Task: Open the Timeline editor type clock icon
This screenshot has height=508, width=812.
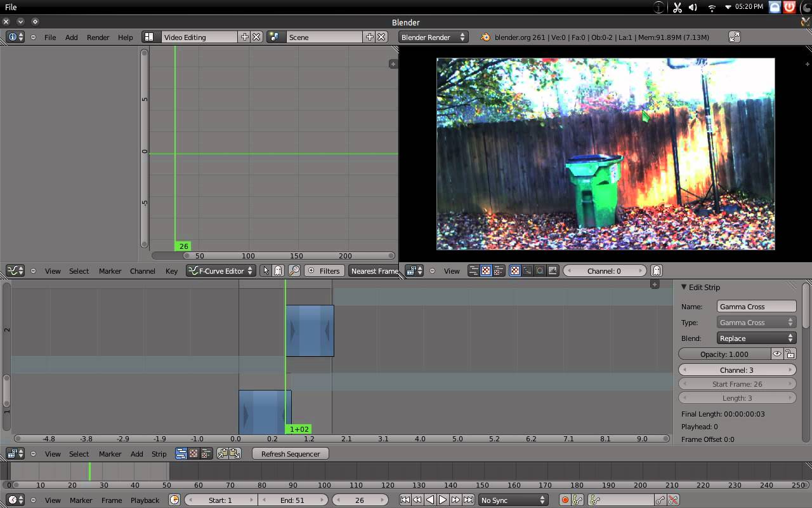Action: (x=15, y=500)
